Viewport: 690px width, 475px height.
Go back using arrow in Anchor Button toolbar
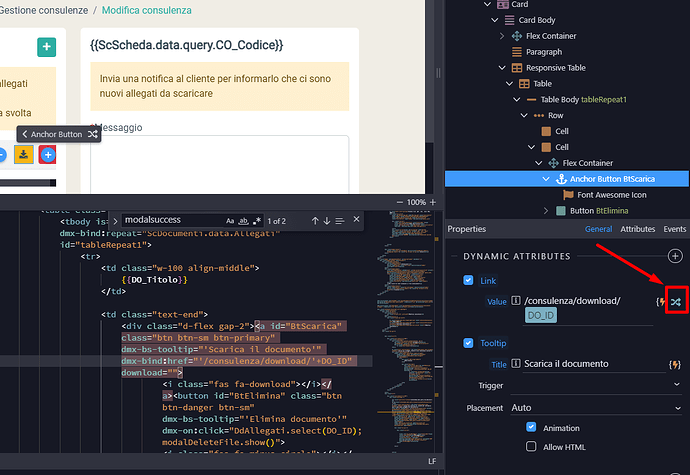[x=25, y=134]
